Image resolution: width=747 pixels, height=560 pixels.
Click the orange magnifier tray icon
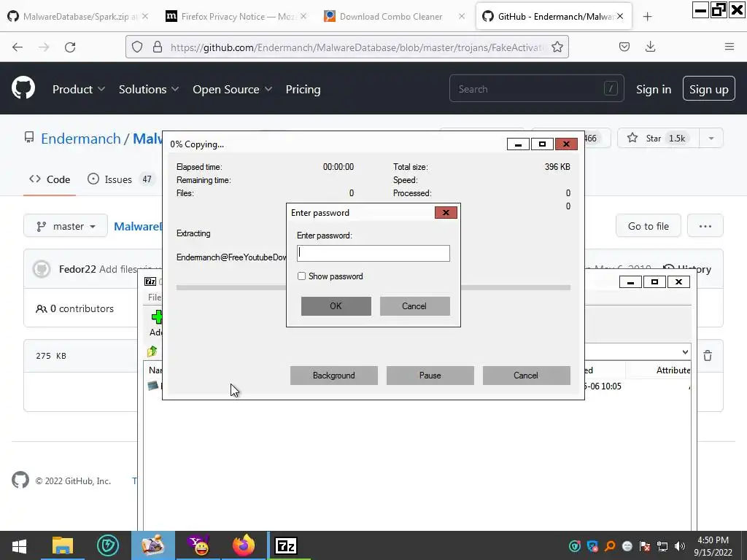pyautogui.click(x=610, y=546)
